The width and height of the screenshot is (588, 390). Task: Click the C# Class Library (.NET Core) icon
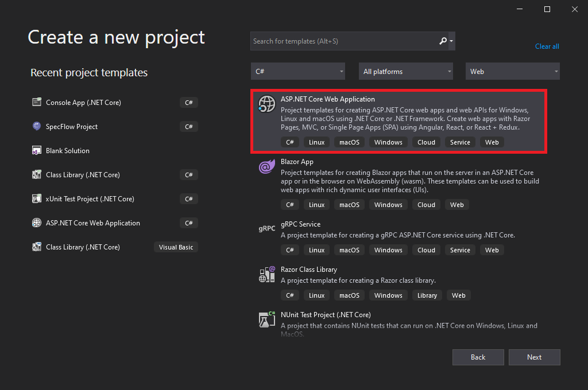[x=36, y=174]
